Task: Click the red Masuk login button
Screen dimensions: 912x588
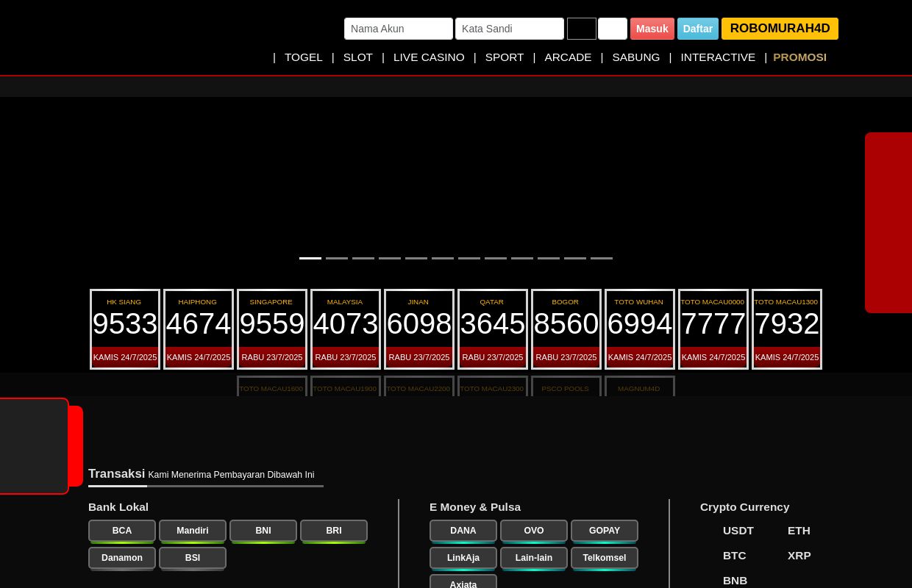Action: click(x=652, y=29)
